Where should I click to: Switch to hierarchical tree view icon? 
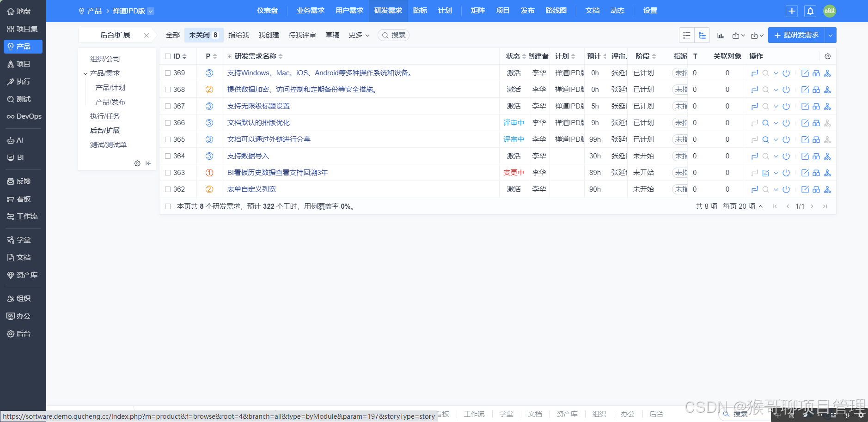702,35
